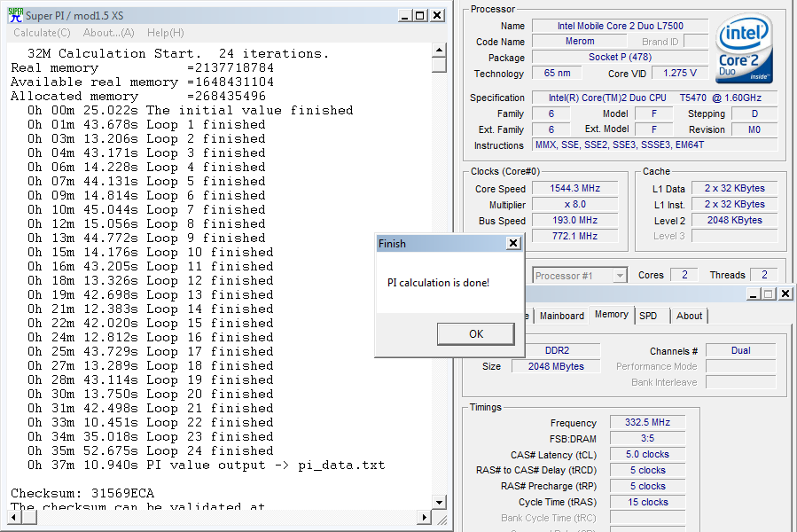
Task: Click the 772.1 MHz rated FSB value
Action: 574,236
